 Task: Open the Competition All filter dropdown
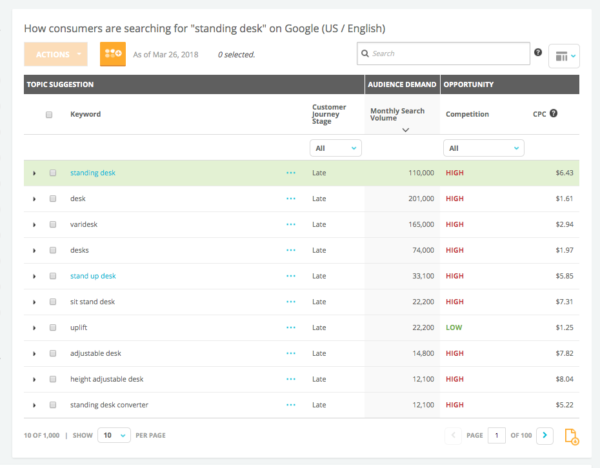point(484,148)
